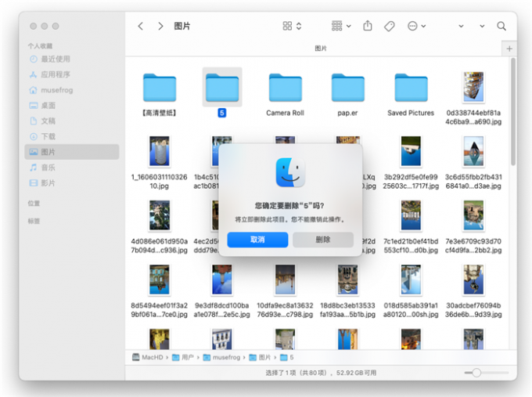Click the Share toolbar icon

click(x=368, y=26)
